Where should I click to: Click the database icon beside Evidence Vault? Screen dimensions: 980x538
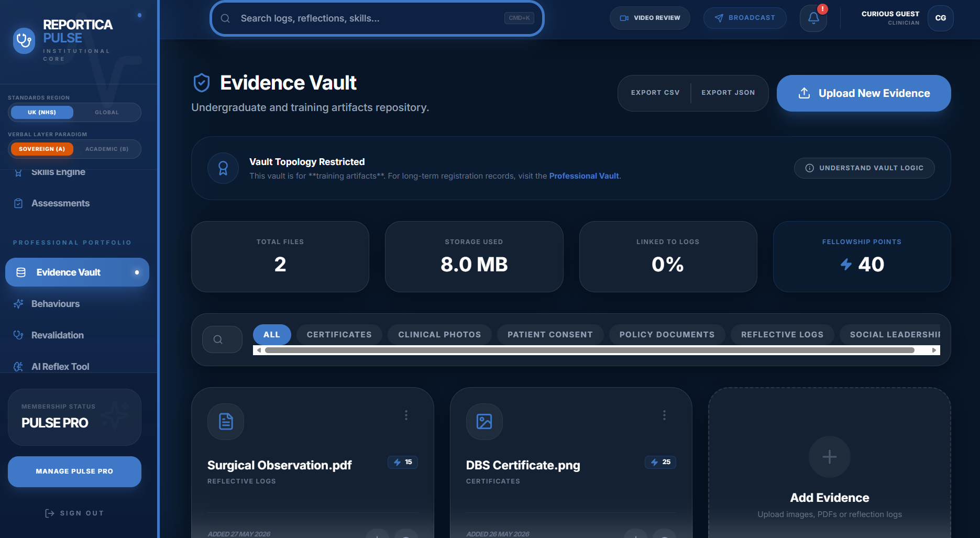click(21, 272)
